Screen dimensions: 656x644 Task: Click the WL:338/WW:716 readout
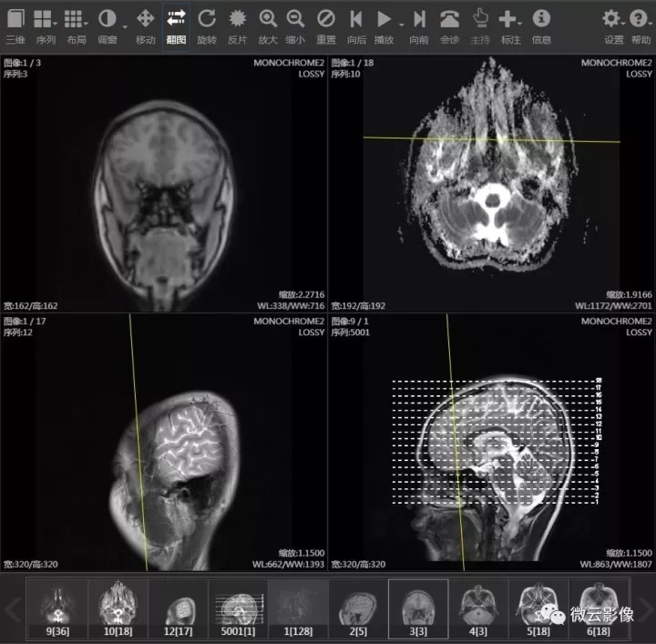click(x=291, y=306)
